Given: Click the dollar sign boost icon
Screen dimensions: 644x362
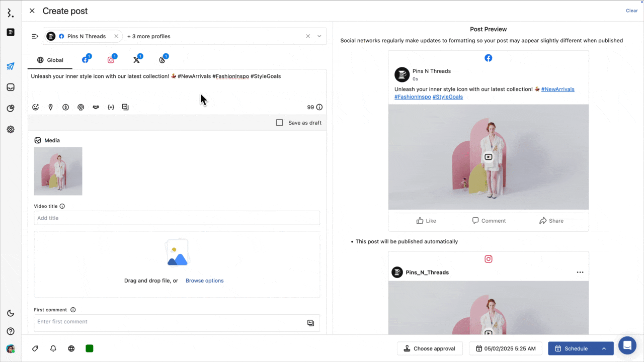Looking at the screenshot, I should [65, 107].
